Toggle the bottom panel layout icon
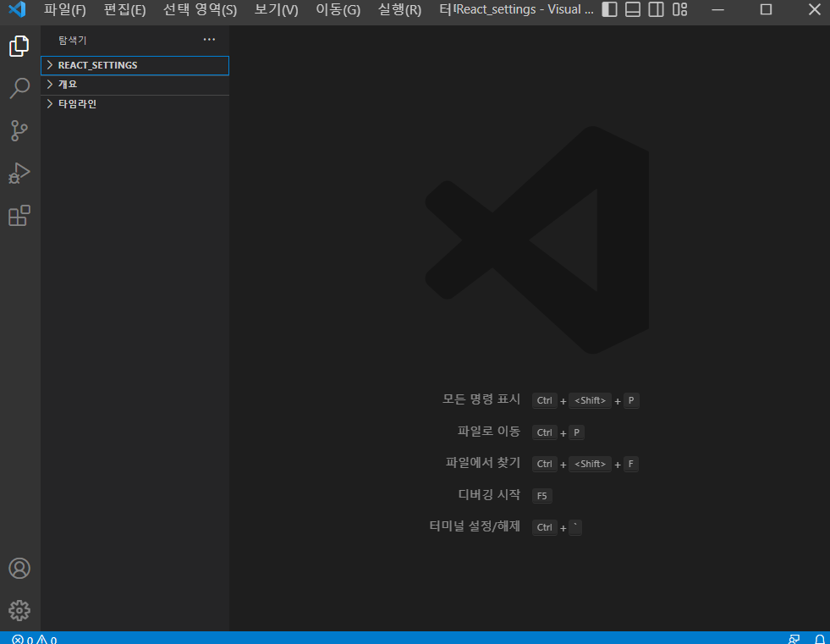830x644 pixels. pos(633,9)
